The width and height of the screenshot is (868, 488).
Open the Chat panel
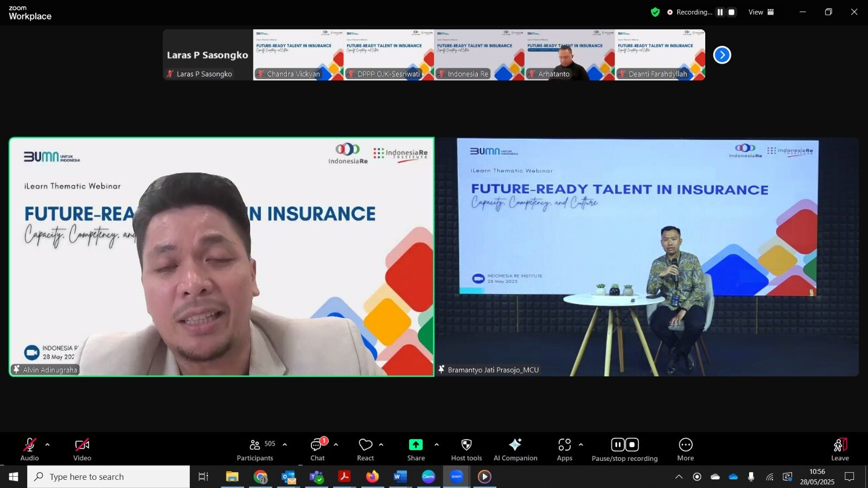(x=317, y=450)
